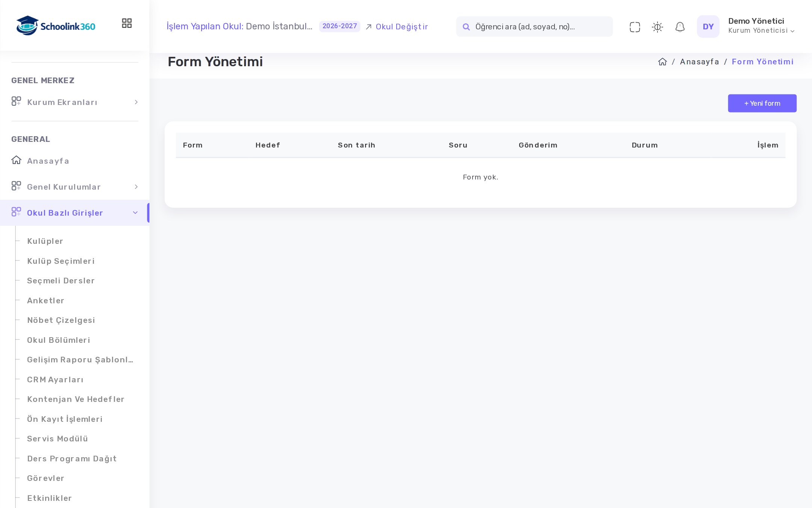Open Gelişim Raporu Şablonları
Image resolution: width=812 pixels, height=508 pixels.
(80, 360)
